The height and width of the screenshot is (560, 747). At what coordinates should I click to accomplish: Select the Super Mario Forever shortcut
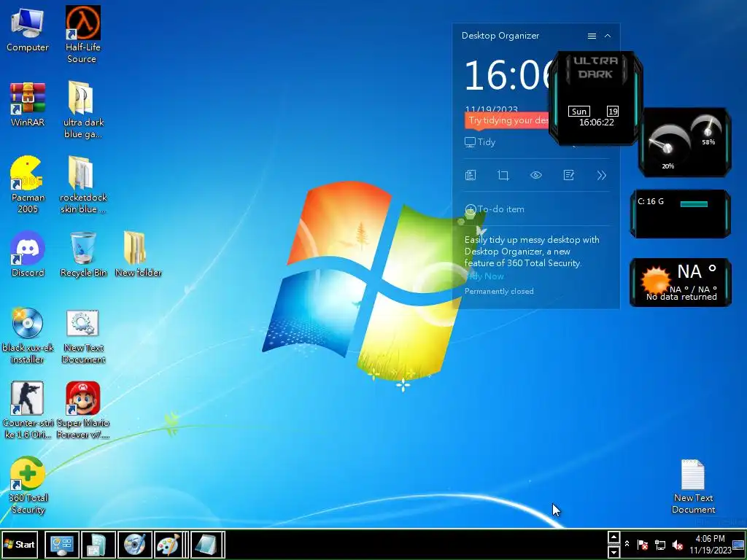(x=83, y=410)
